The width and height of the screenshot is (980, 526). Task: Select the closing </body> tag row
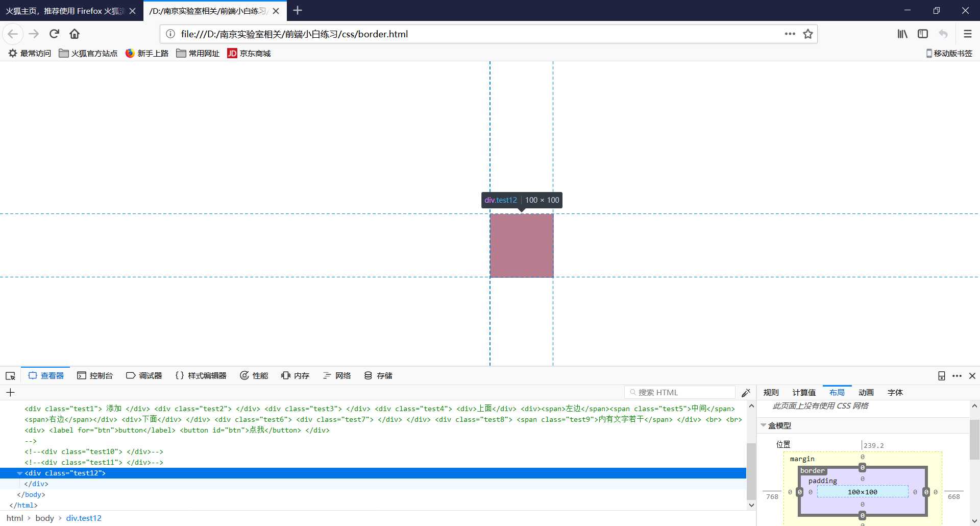pos(31,494)
